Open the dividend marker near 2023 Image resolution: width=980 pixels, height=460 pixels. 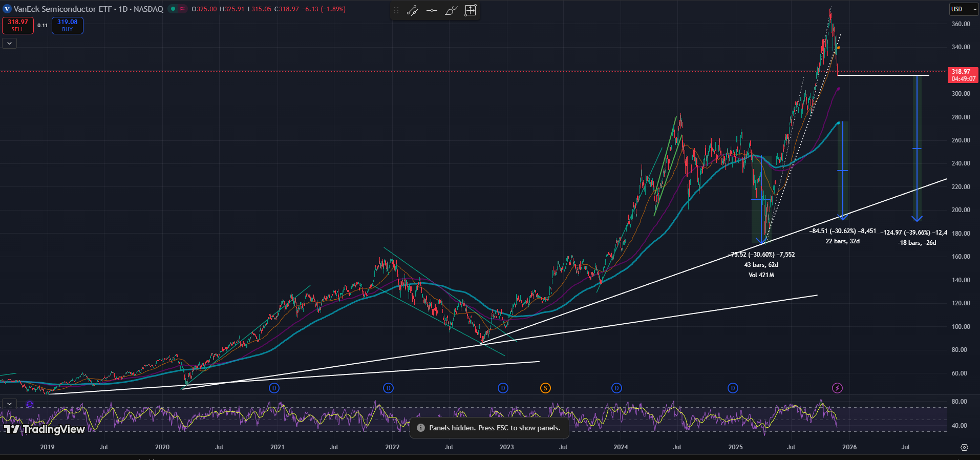pyautogui.click(x=503, y=388)
